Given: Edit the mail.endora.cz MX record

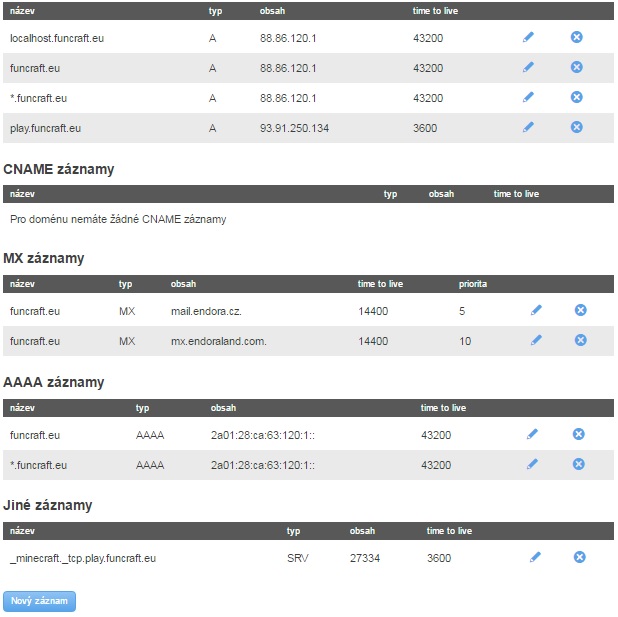Looking at the screenshot, I should click(x=536, y=310).
